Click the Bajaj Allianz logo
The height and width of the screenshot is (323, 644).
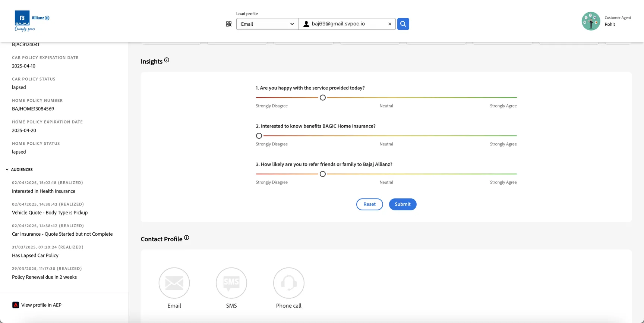[x=32, y=21]
